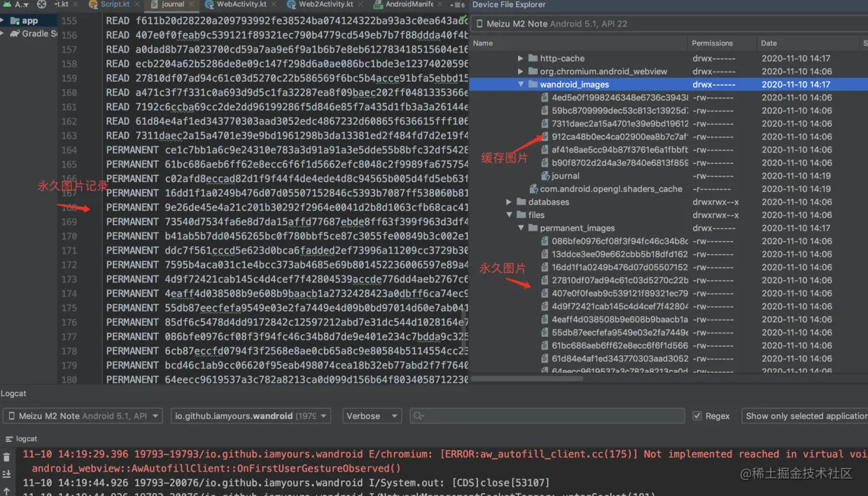Viewport: 868px width, 496px height.
Task: Select the databases folder icon
Action: (521, 202)
